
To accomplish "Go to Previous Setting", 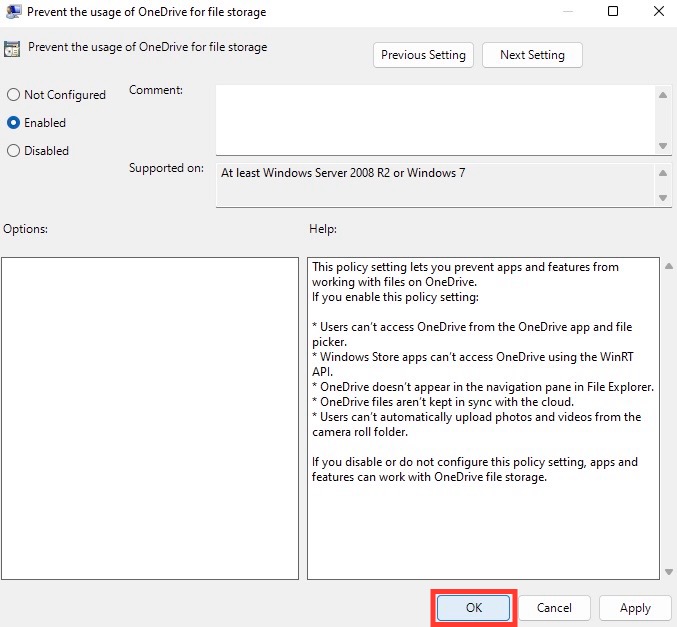I will click(423, 55).
